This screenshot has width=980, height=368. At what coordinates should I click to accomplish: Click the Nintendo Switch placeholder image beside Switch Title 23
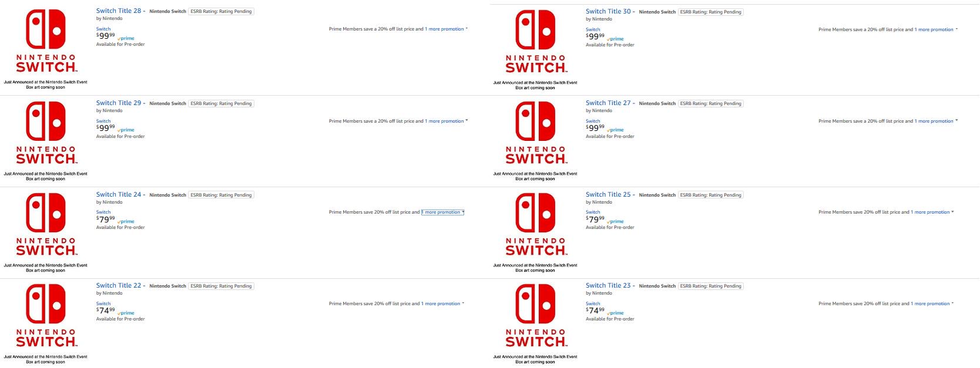click(536, 317)
